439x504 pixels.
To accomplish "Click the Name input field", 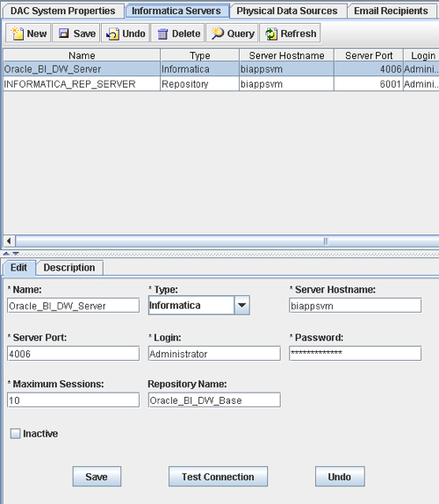I will [73, 306].
